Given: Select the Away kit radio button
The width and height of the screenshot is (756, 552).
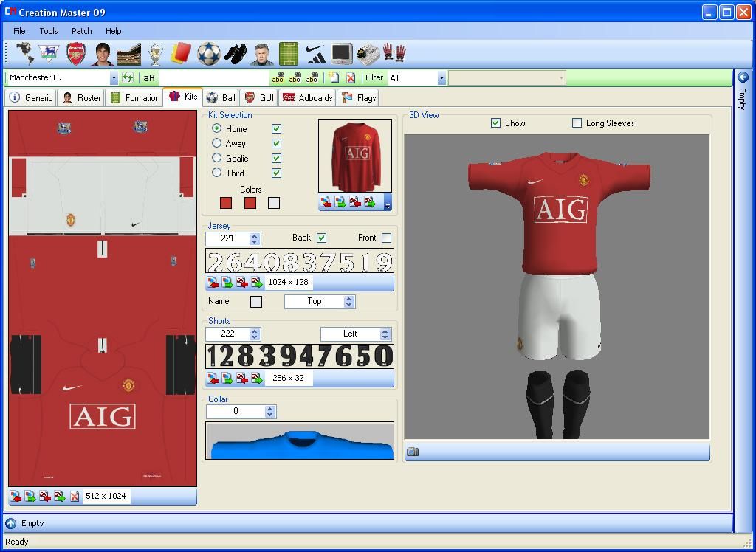Looking at the screenshot, I should click(x=217, y=143).
